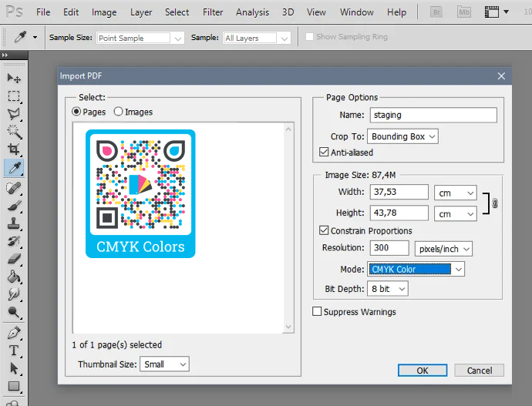Viewport: 532px width, 406px height.
Task: Select the Pen tool
Action: 14,333
